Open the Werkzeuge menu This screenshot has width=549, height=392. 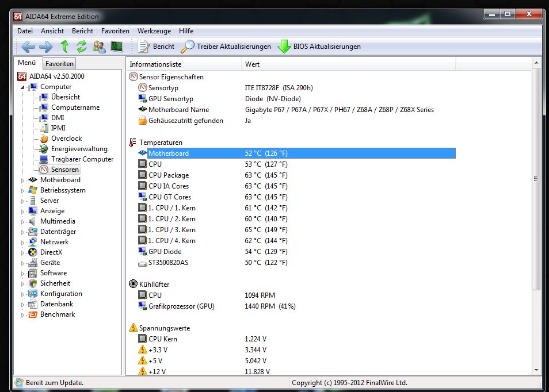point(154,31)
